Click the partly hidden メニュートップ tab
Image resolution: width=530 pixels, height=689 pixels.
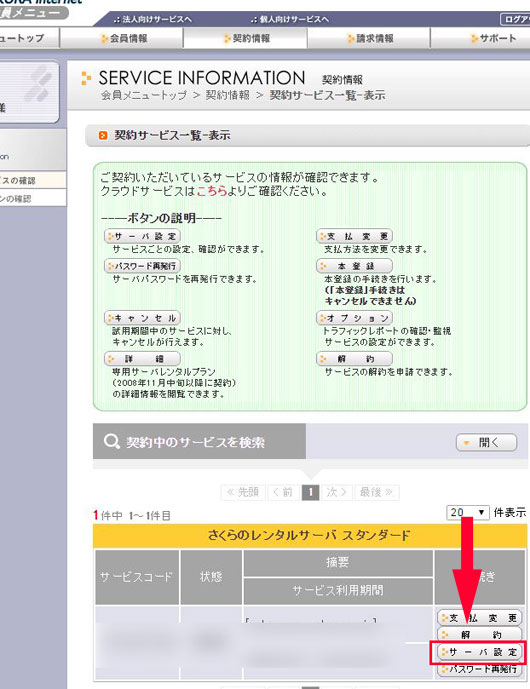29,38
